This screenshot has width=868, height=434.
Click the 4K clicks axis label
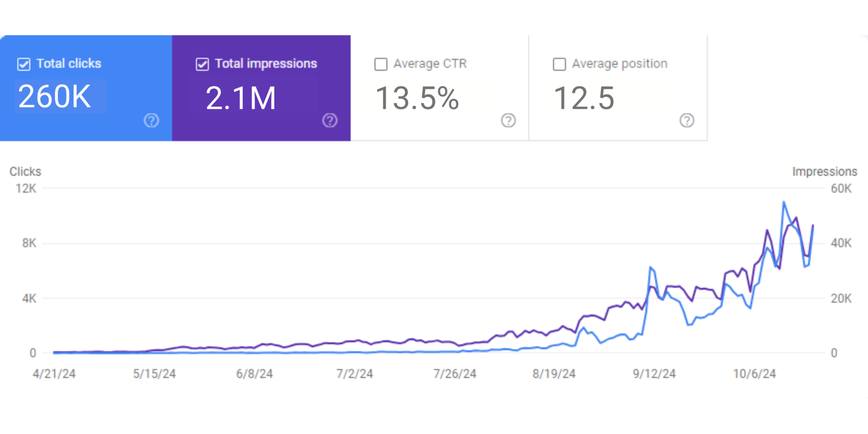click(x=29, y=298)
